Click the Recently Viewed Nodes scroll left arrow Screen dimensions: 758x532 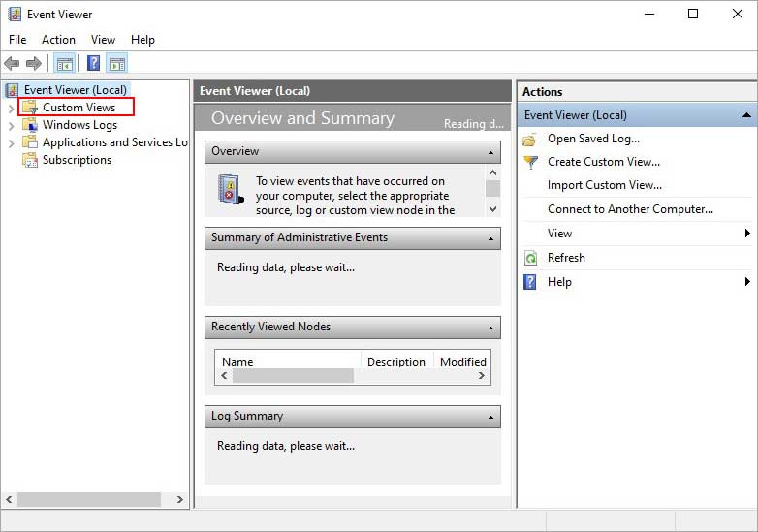pyautogui.click(x=224, y=375)
